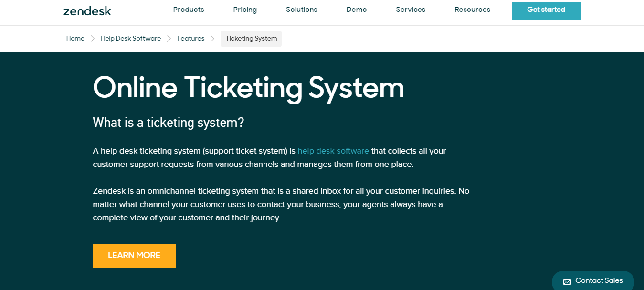Click the Online Ticketing System heading

pyautogui.click(x=248, y=88)
